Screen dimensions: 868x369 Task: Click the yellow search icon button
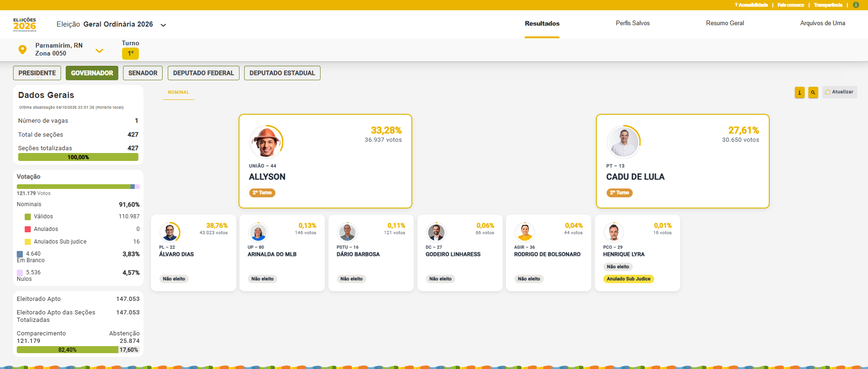(813, 92)
